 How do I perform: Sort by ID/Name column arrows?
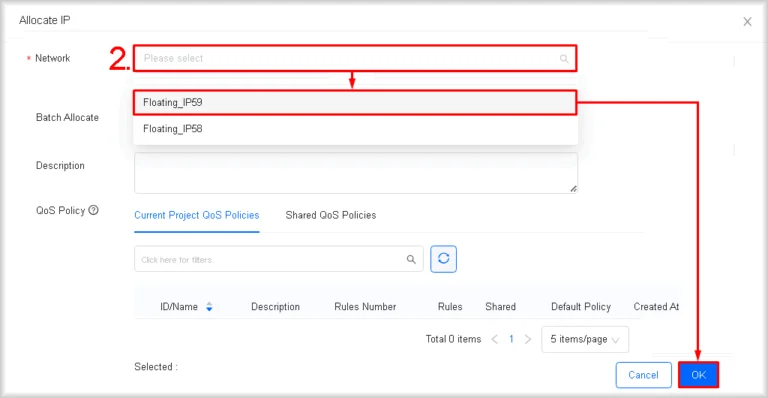(x=209, y=307)
